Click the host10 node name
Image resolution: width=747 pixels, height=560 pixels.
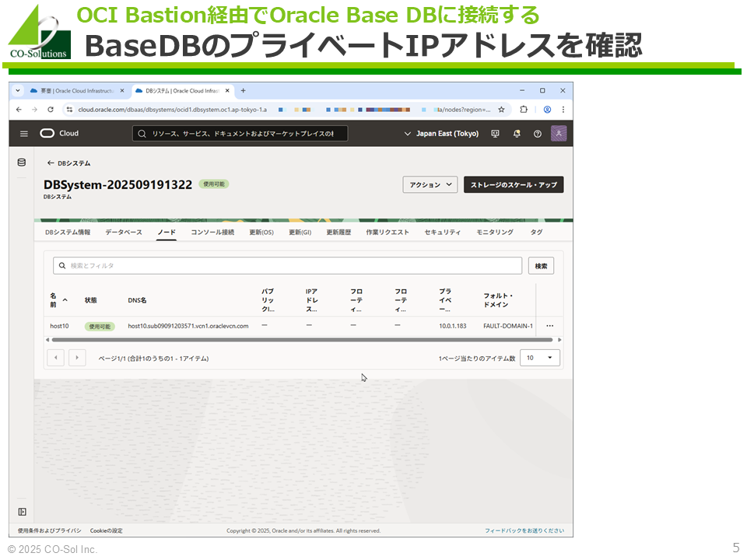59,326
